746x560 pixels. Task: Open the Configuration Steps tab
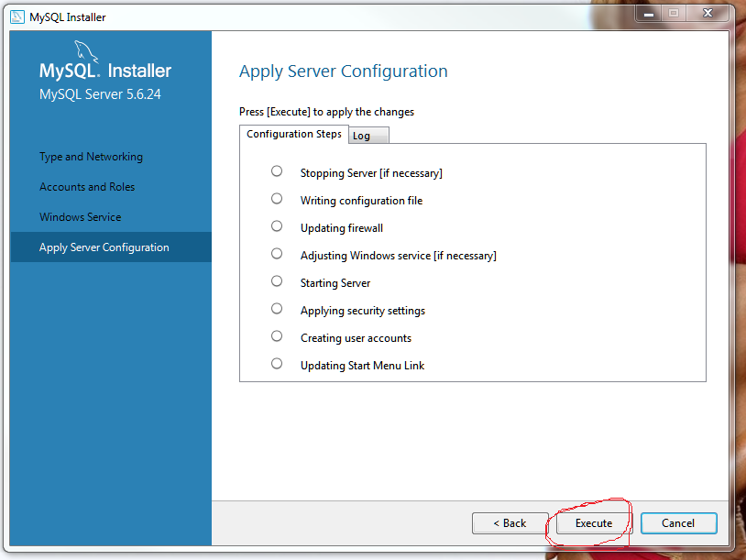(294, 134)
